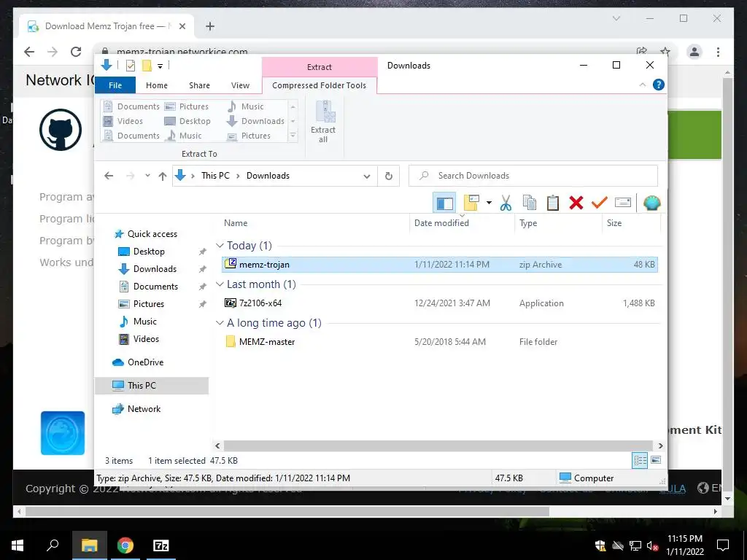
Task: Open a new tab in Chrome
Action: point(210,26)
